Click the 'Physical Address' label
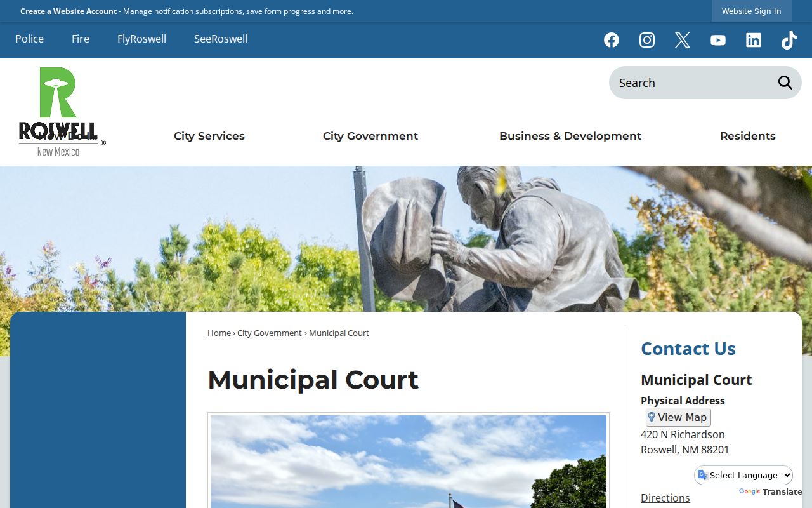 click(683, 401)
